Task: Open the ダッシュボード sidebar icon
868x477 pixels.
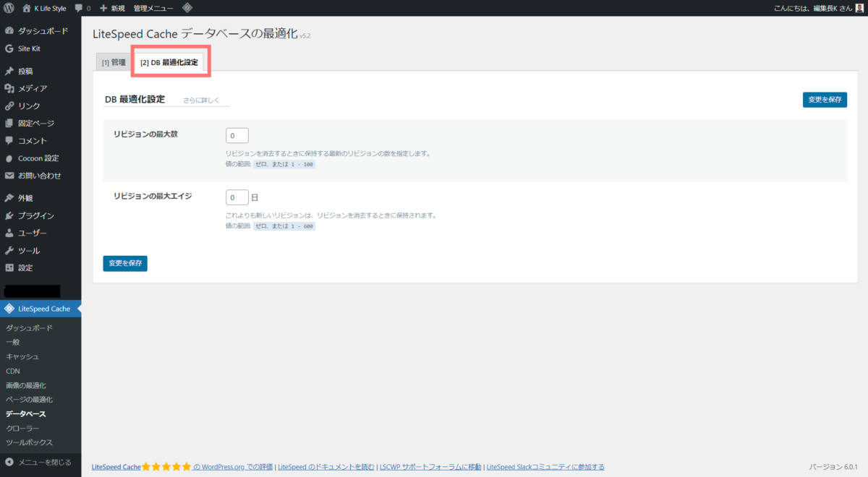Action: click(x=10, y=30)
